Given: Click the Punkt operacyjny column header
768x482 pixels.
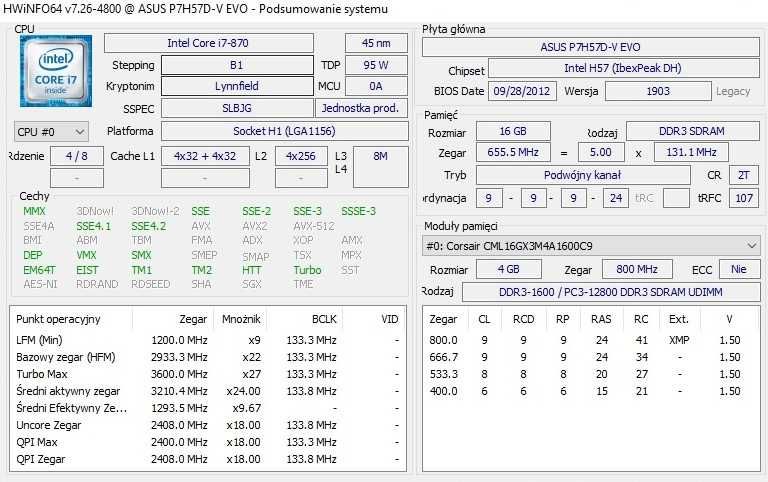Looking at the screenshot, I should click(58, 319).
